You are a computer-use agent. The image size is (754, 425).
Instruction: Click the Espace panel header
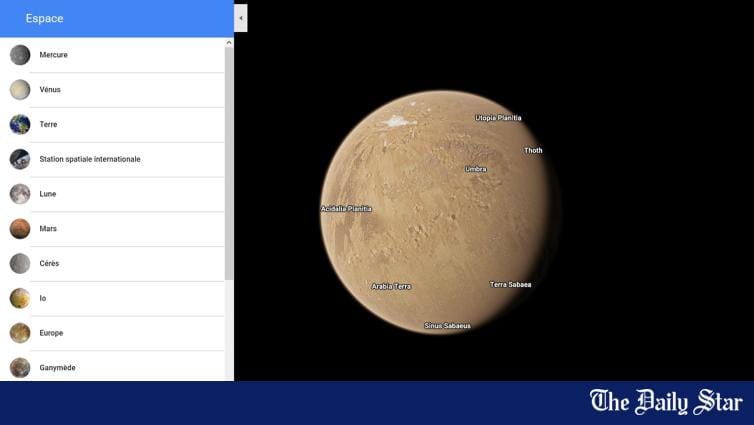click(117, 18)
